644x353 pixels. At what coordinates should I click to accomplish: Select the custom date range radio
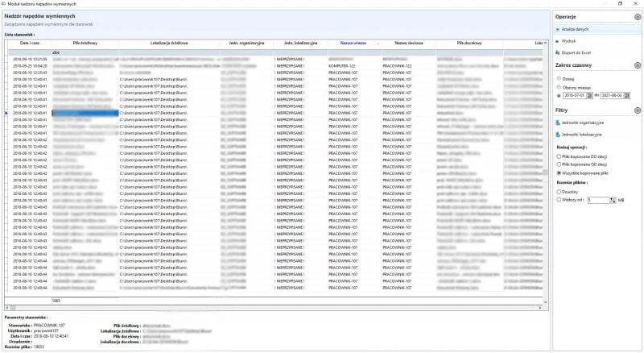click(559, 95)
